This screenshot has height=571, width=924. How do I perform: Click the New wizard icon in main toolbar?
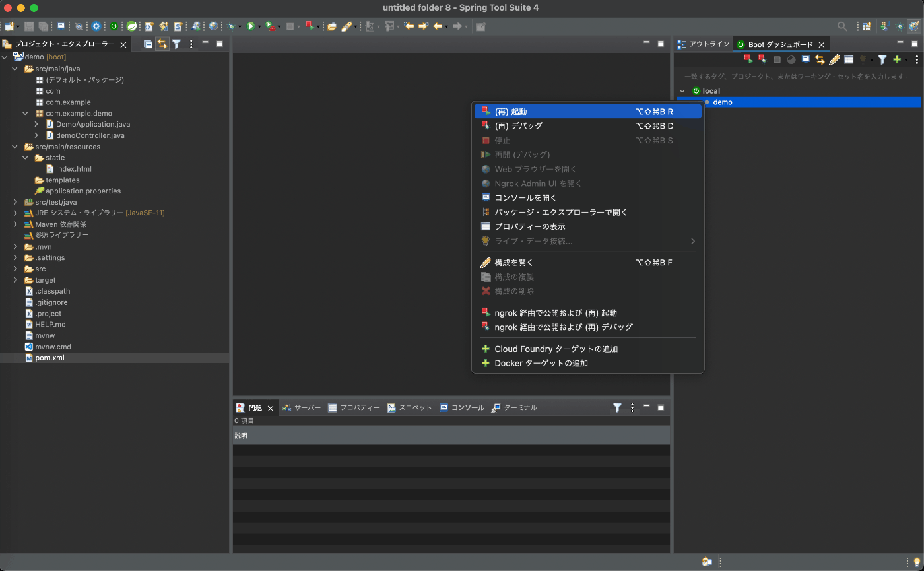pos(9,26)
